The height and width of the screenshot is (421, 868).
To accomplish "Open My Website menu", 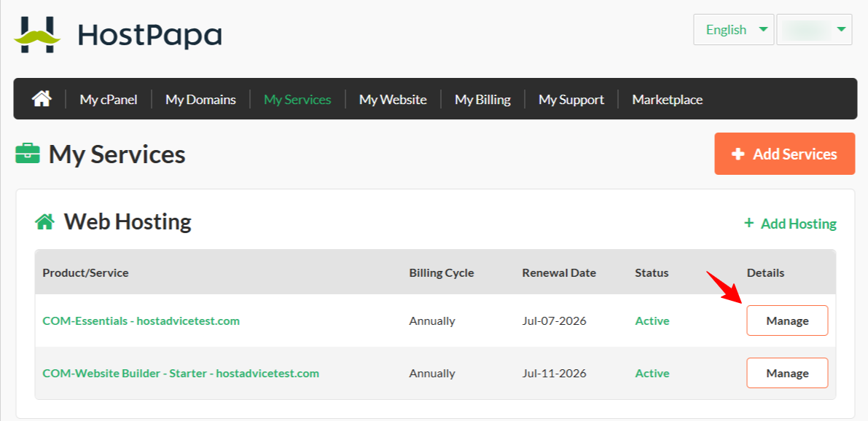I will tap(393, 100).
